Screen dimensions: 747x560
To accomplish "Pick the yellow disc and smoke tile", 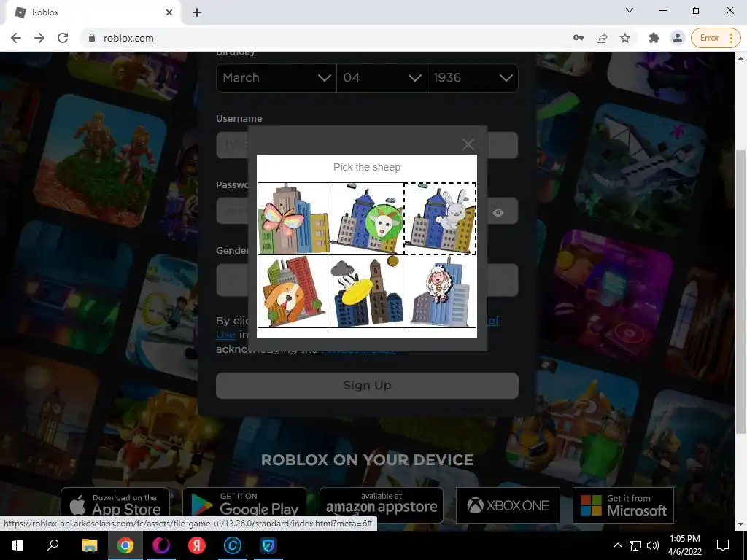I will pos(367,292).
